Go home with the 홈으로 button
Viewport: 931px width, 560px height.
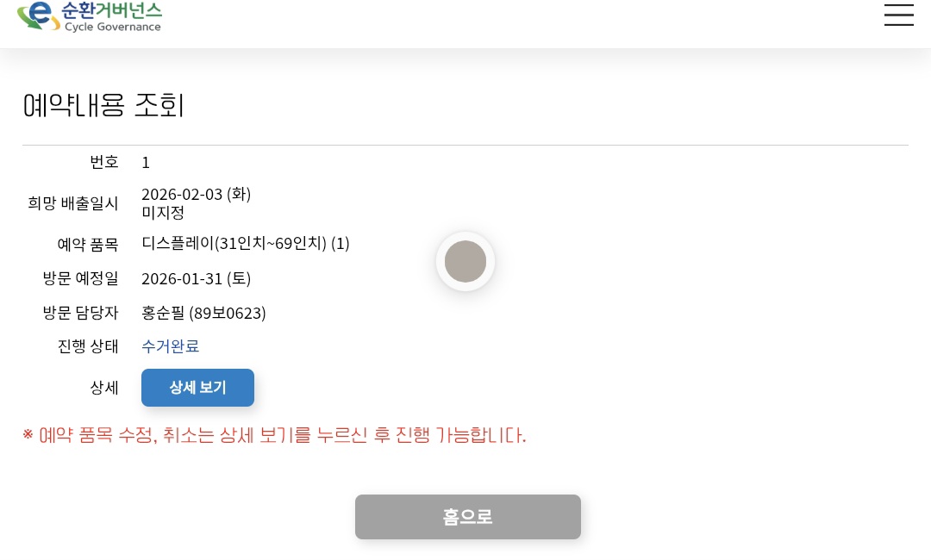[x=467, y=517]
